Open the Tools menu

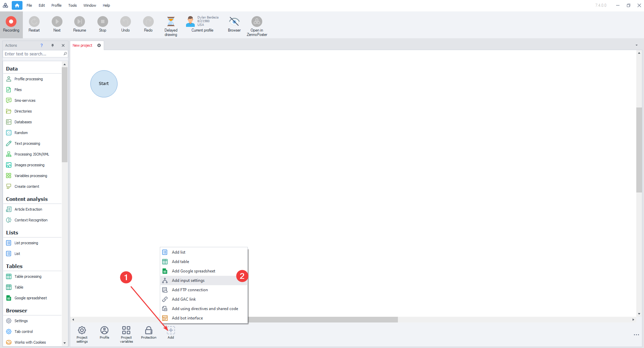tap(73, 5)
